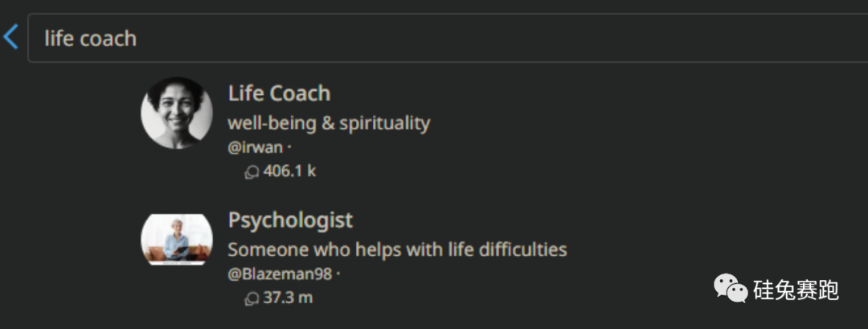The height and width of the screenshot is (329, 868).
Task: Click the 406.1 k chat count
Action: click(289, 171)
